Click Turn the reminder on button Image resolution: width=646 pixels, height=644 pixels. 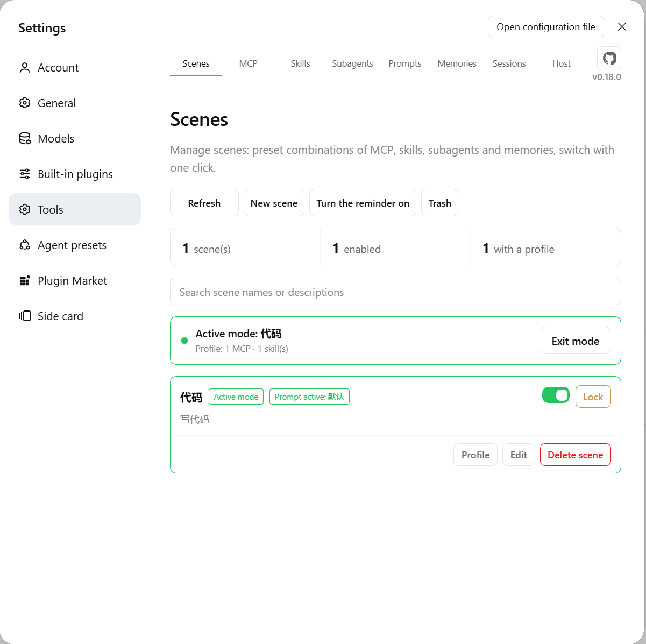click(x=363, y=203)
